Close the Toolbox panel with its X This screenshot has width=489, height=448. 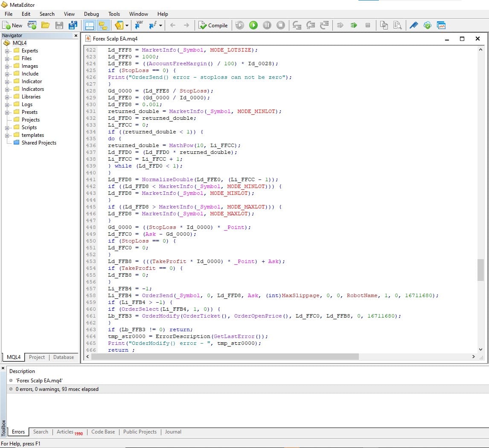[3, 368]
